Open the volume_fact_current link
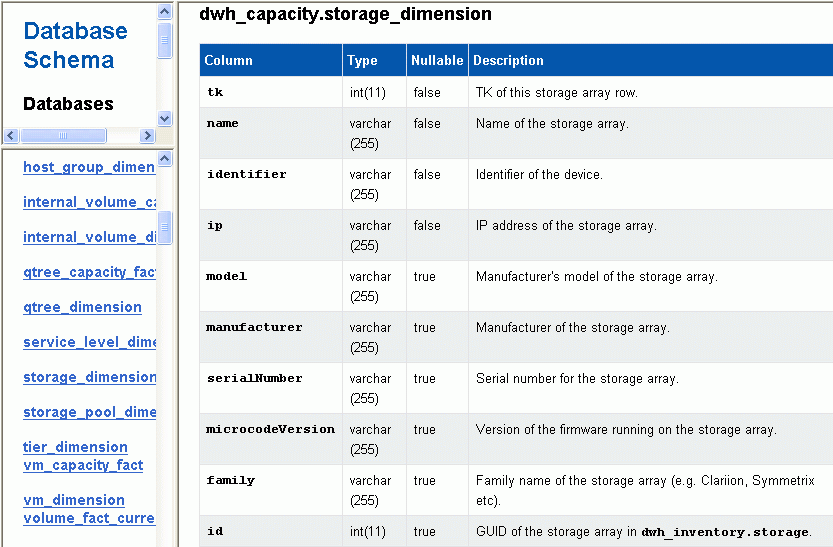Screen dimensions: 833x547 coord(89,518)
